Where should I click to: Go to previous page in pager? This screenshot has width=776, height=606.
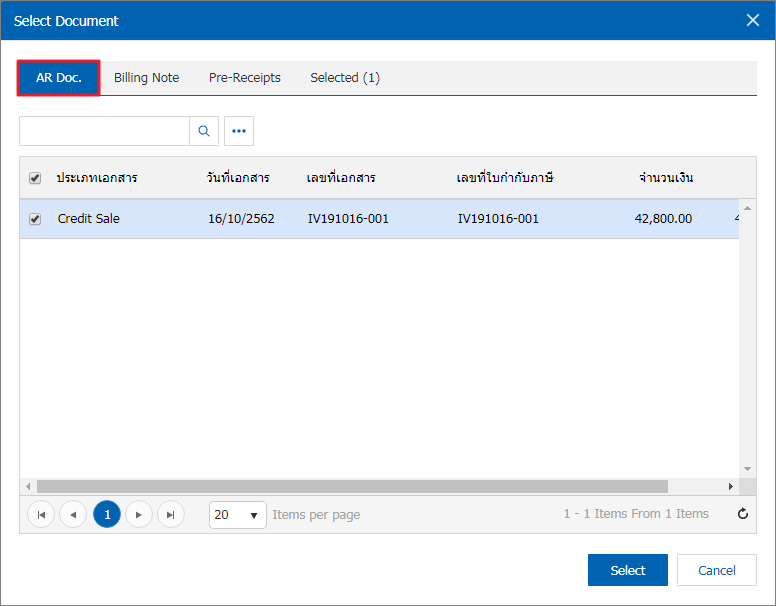pyautogui.click(x=73, y=514)
